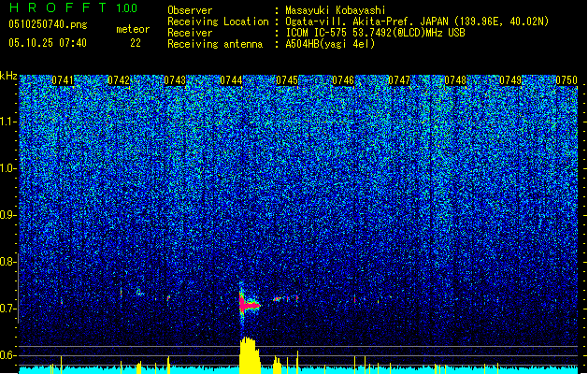Viewport: 588px width, 374px height.
Task: Click the 0744 time marker
Action: 231,80
